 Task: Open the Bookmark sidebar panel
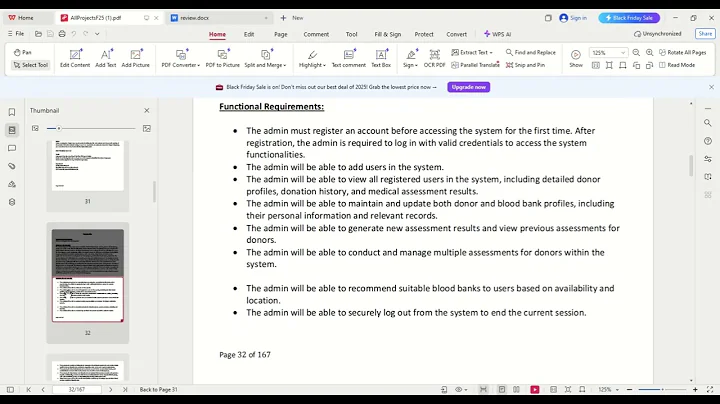click(12, 112)
